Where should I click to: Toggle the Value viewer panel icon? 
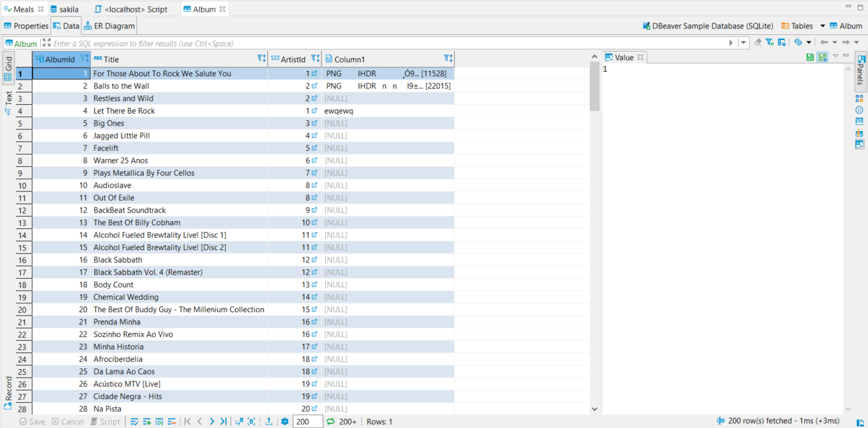860,144
